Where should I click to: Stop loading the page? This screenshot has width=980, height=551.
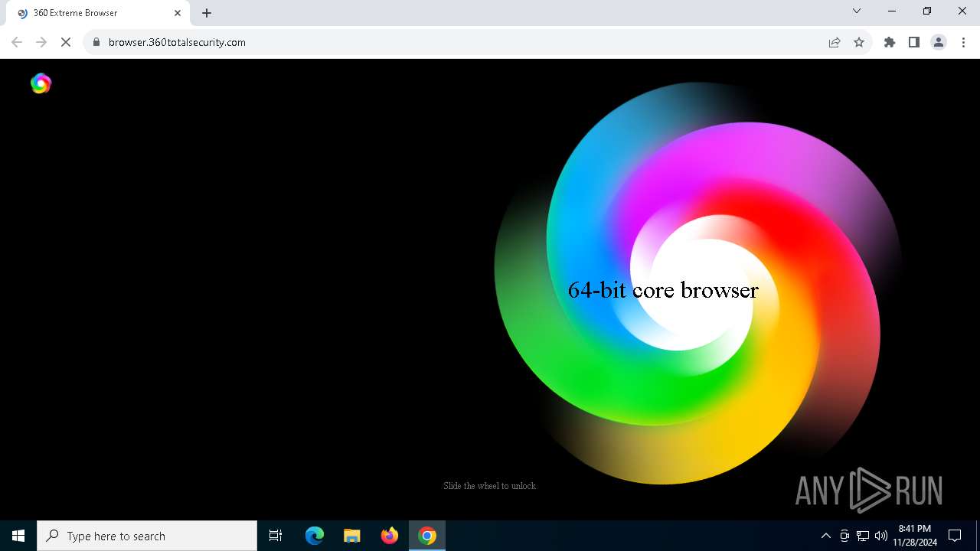pyautogui.click(x=66, y=42)
